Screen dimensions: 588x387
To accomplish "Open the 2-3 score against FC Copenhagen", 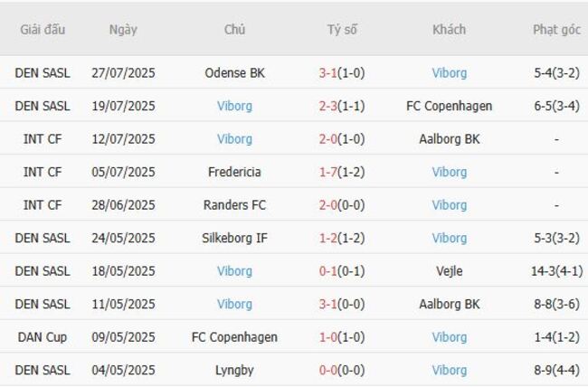I will tap(342, 106).
